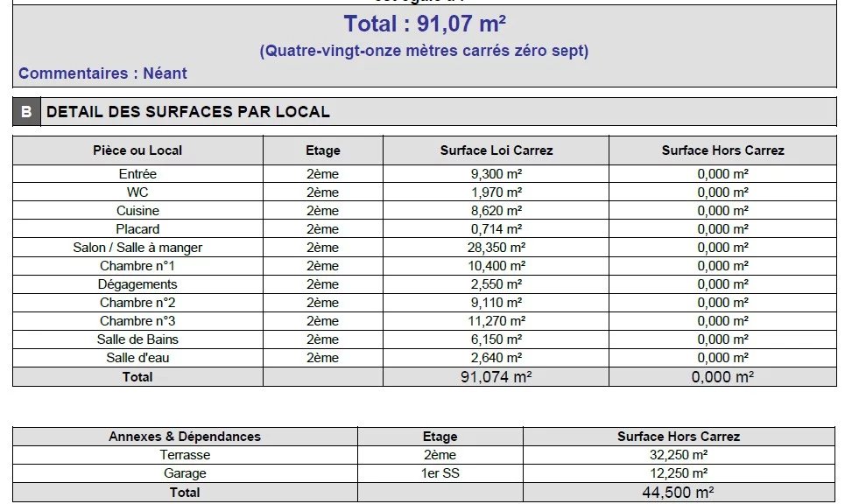Click the "Cuisine" room cell
845x504 pixels.
(137, 211)
